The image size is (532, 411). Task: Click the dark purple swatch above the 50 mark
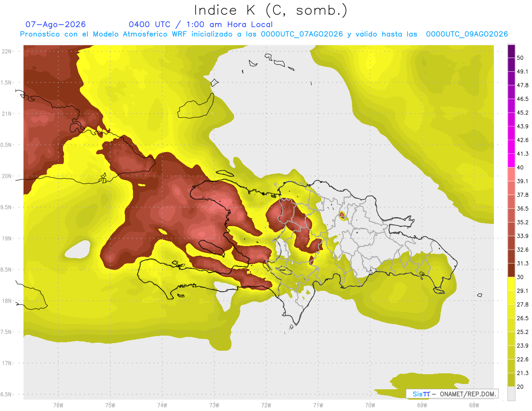[512, 51]
